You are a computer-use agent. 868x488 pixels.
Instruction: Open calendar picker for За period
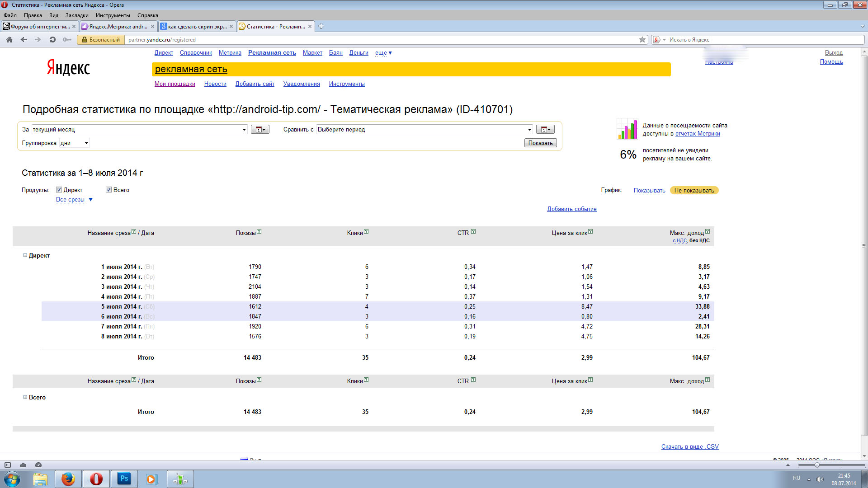tap(260, 130)
